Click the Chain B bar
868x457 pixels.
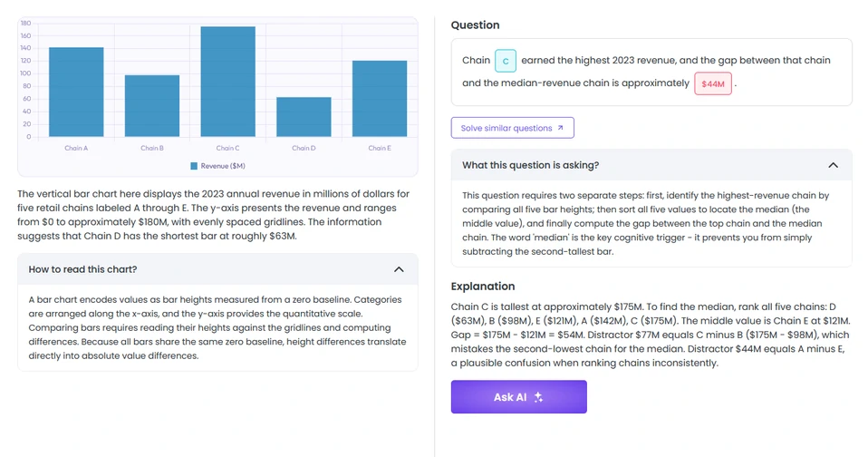pyautogui.click(x=152, y=106)
